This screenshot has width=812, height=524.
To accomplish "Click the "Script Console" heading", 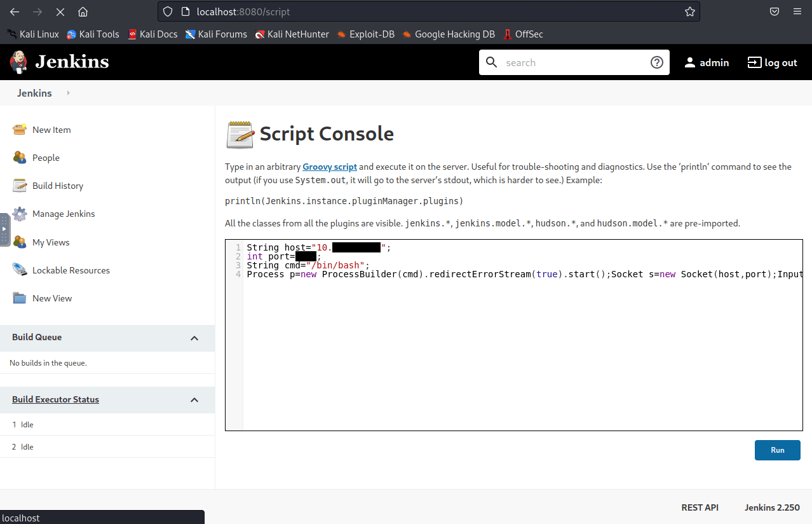I will tap(327, 134).
